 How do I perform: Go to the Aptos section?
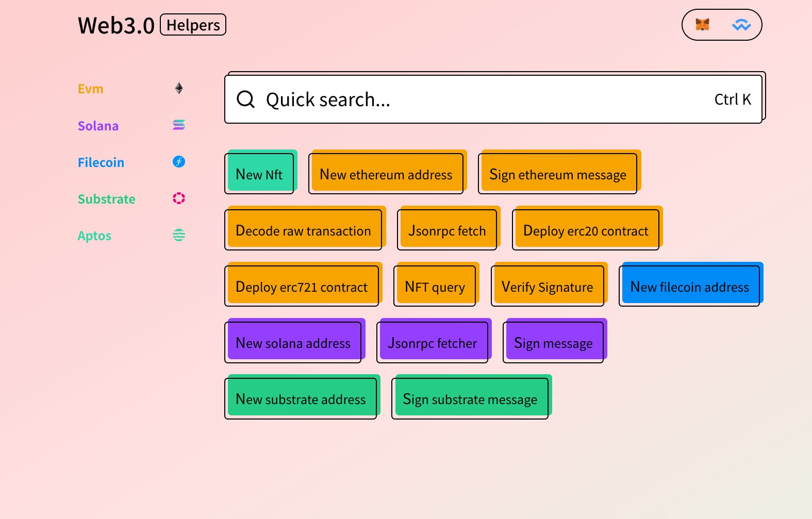click(94, 236)
